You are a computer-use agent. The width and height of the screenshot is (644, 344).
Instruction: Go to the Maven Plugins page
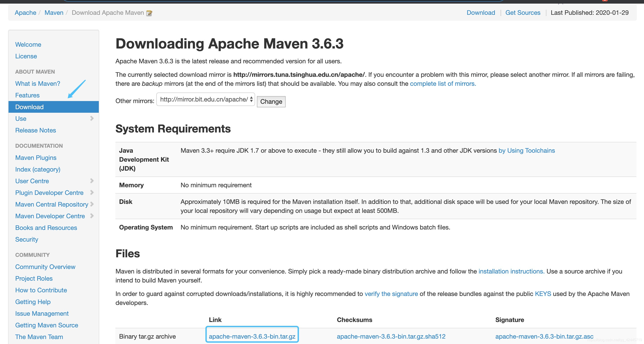[36, 158]
